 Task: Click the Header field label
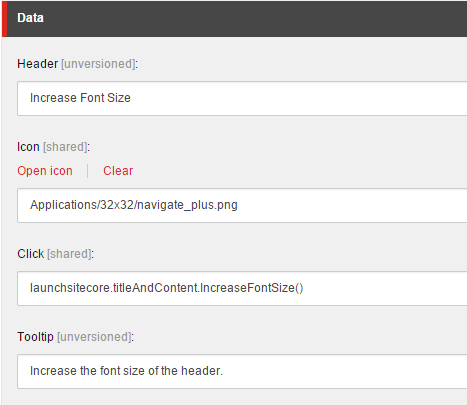pyautogui.click(x=38, y=64)
